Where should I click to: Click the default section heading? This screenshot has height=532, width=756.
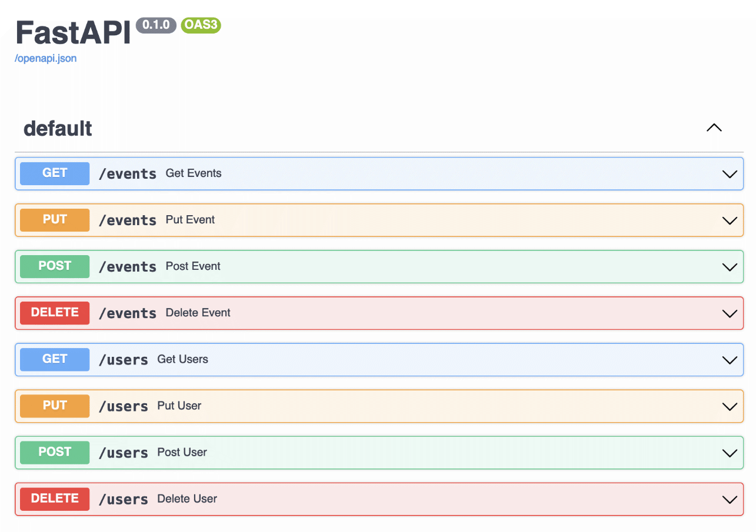[58, 128]
